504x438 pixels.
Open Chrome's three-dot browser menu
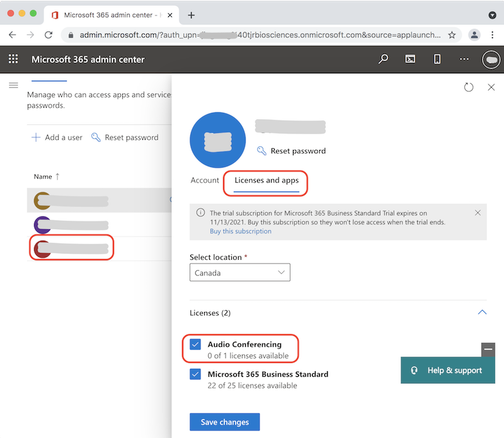tap(493, 35)
